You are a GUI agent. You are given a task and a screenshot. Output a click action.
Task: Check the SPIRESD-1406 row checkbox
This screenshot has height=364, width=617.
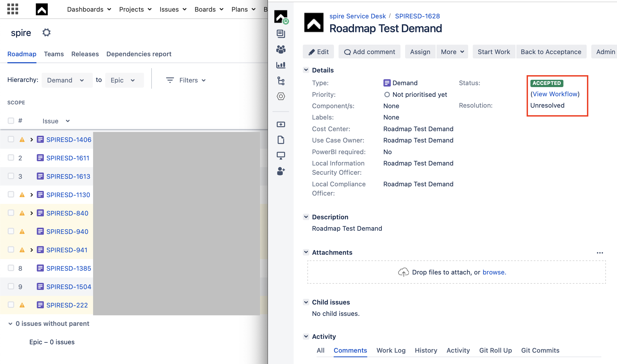11,139
